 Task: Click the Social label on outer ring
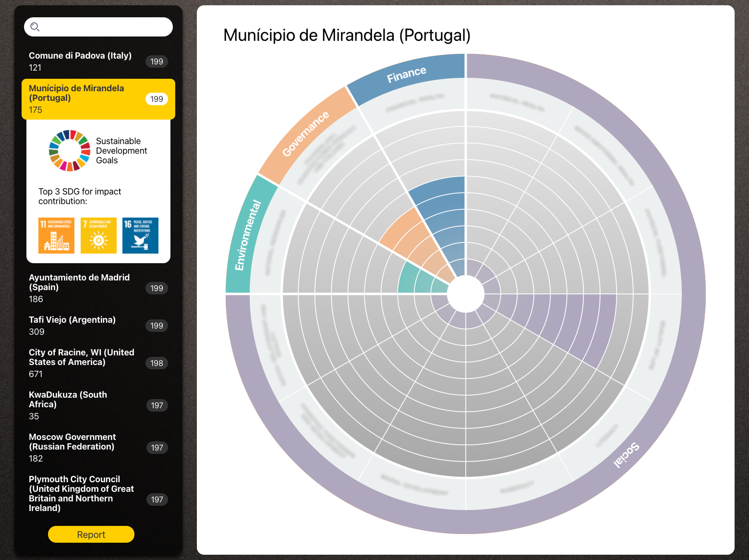coord(626,454)
